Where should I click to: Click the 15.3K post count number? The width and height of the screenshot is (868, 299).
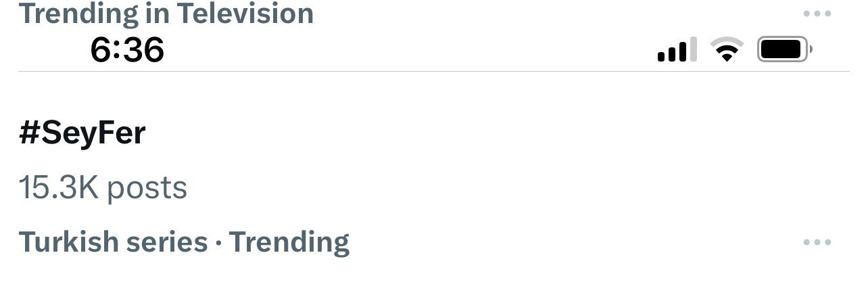59,187
